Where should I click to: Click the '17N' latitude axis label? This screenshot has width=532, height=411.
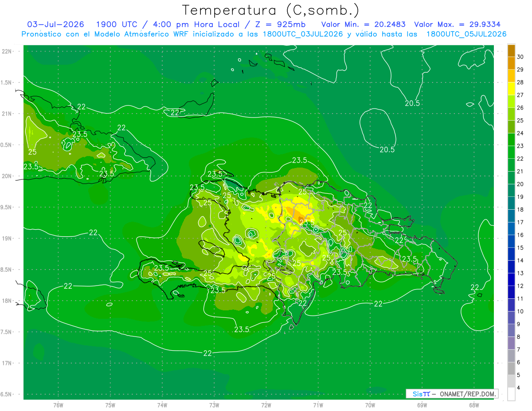pos(7,363)
